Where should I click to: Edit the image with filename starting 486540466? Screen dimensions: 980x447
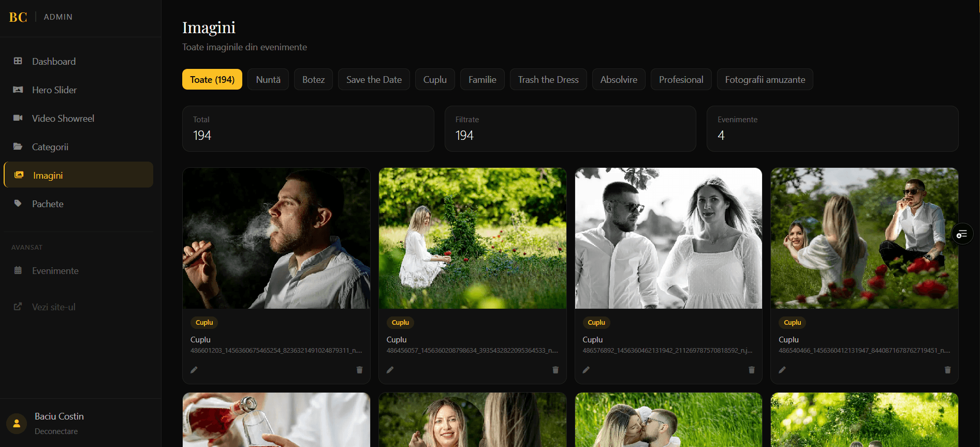782,370
